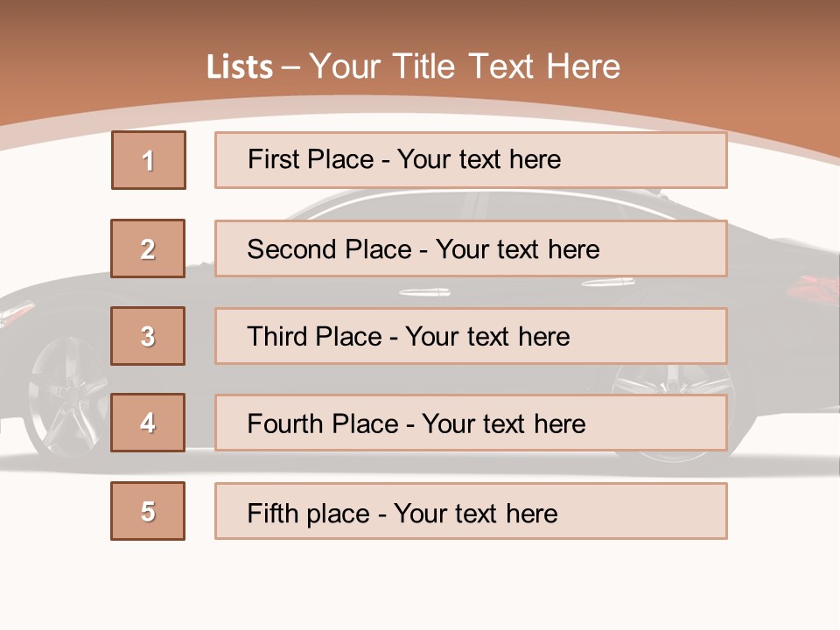Select the Second Place text box
This screenshot has width=840, height=630.
(x=471, y=248)
